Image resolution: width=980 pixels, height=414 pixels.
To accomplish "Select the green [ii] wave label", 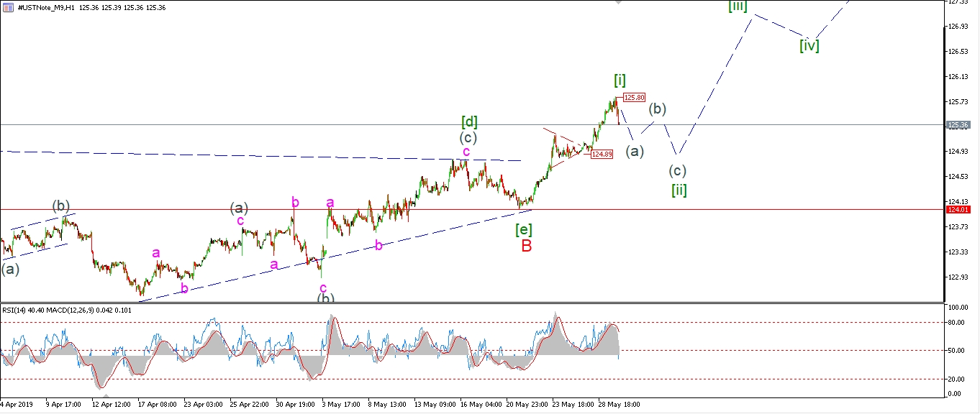I will [679, 190].
